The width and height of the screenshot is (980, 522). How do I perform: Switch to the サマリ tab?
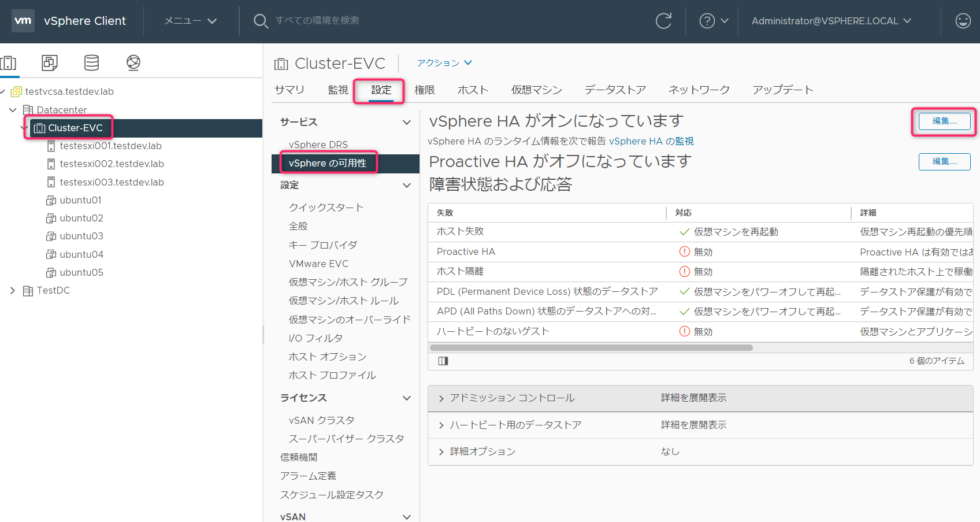[289, 90]
